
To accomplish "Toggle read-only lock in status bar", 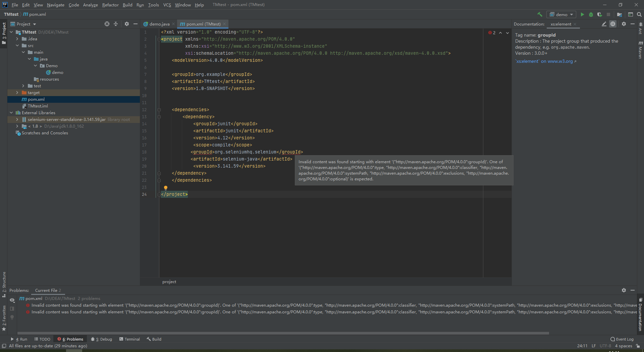I will point(638,346).
